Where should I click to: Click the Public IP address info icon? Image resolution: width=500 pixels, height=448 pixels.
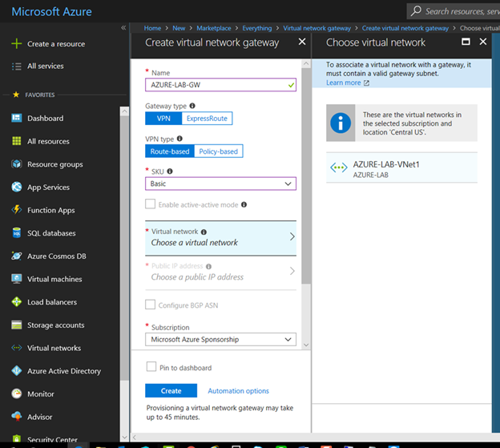pos(208,266)
